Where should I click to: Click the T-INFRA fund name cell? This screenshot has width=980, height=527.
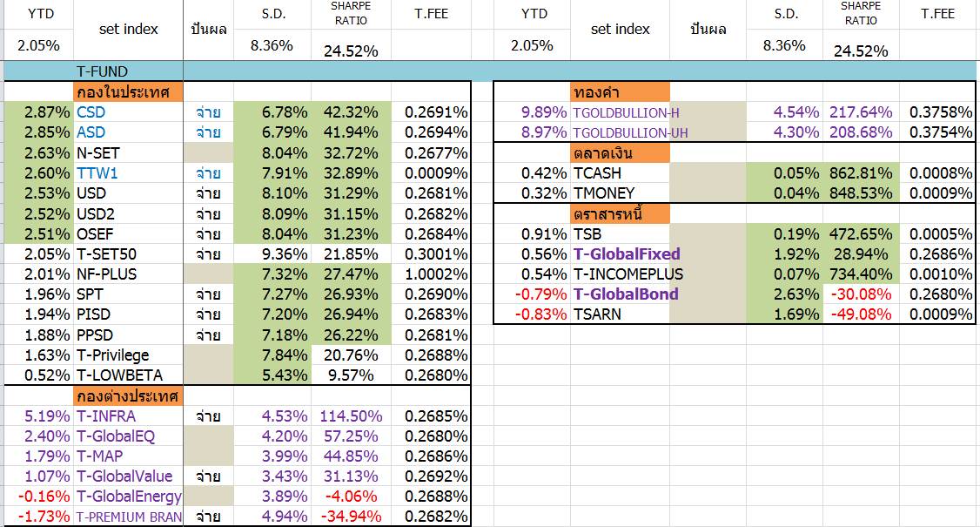[x=128, y=416]
